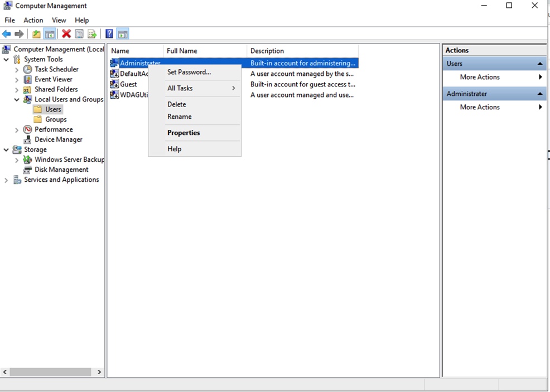Toggle the Show/Hide Console Tree icon
This screenshot has width=550, height=392.
click(x=50, y=33)
